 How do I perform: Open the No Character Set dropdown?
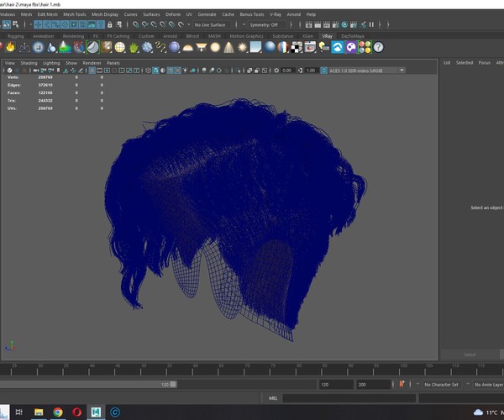(442, 385)
